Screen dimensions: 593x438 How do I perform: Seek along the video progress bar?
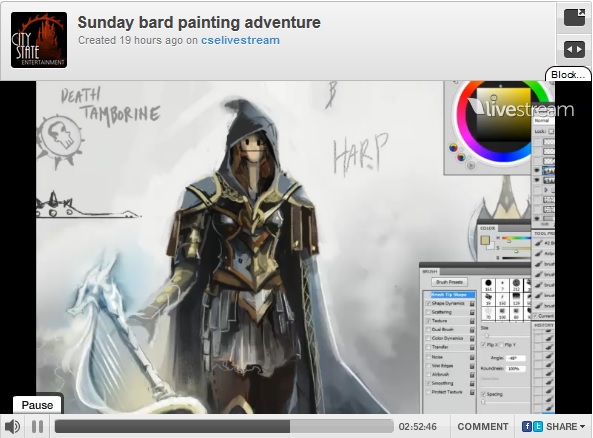point(224,426)
